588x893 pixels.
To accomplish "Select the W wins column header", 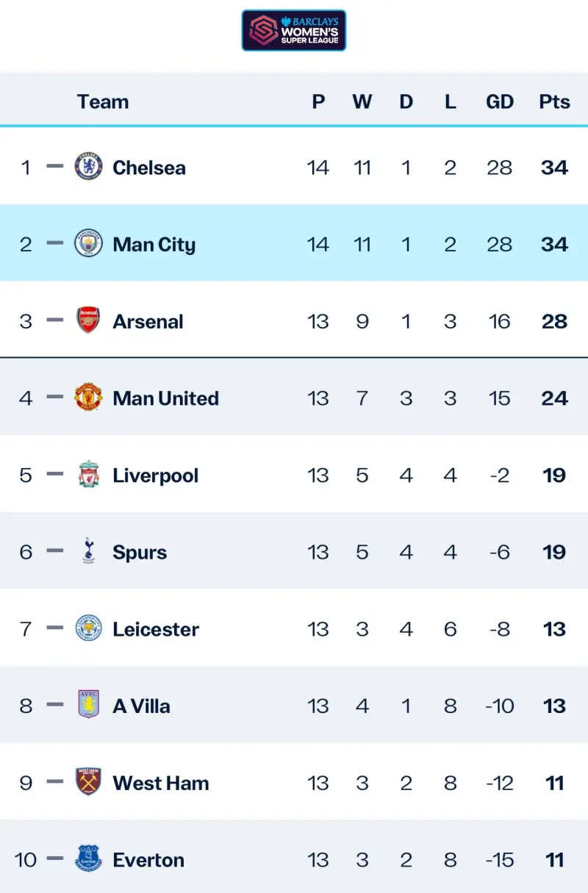I will click(x=362, y=101).
